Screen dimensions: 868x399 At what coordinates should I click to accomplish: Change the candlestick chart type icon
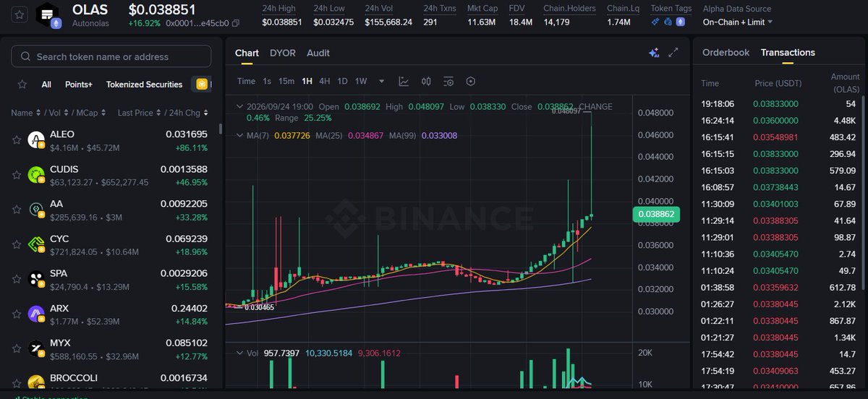point(426,81)
